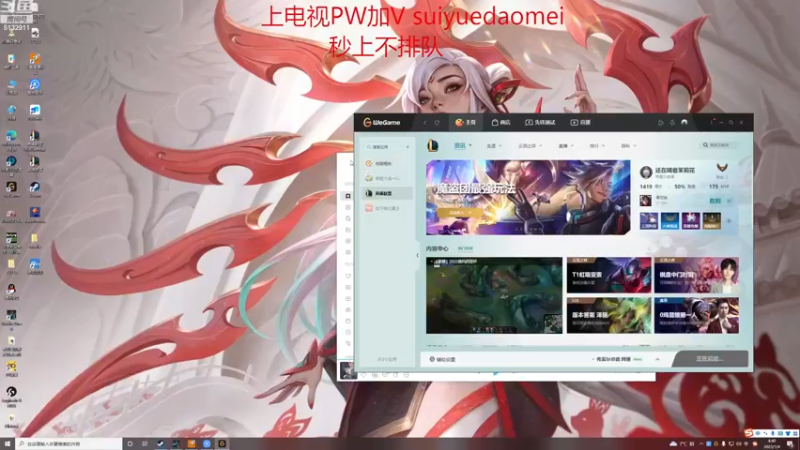Image resolution: width=800 pixels, height=450 pixels.
Task: Open the user avatar icon in WeGame header
Action: tap(684, 122)
